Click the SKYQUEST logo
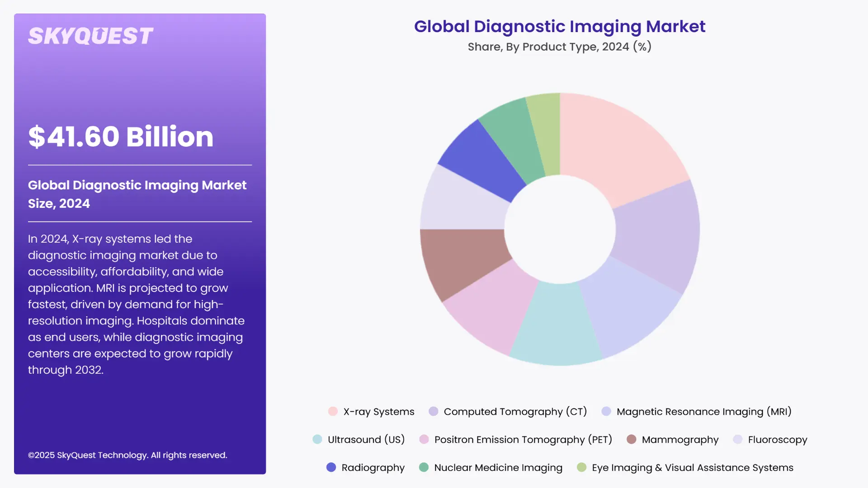 click(90, 35)
